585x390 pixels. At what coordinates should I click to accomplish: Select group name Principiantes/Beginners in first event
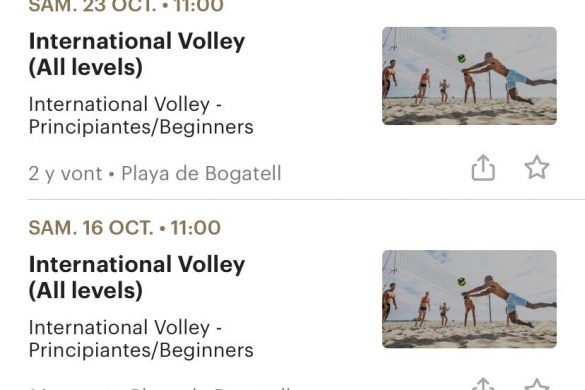tap(141, 127)
